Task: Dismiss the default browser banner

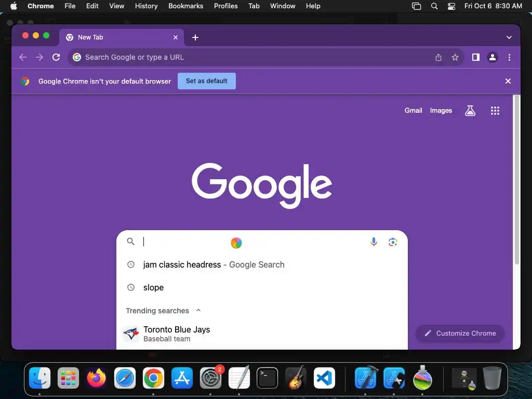Action: 508,81
